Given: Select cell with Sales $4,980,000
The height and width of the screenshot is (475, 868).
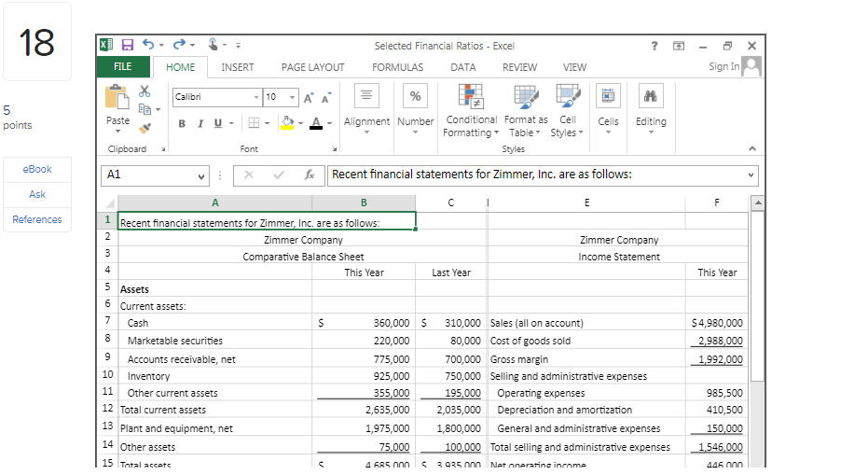Looking at the screenshot, I should point(716,323).
